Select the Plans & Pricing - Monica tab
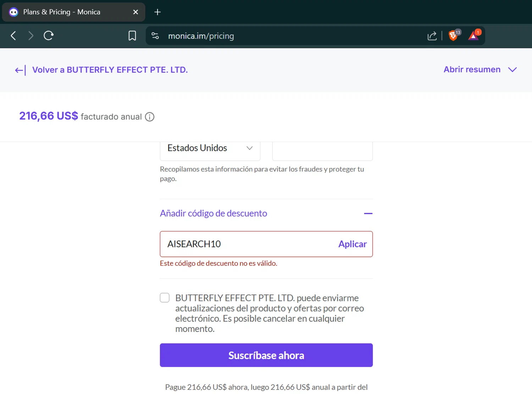 click(x=74, y=12)
